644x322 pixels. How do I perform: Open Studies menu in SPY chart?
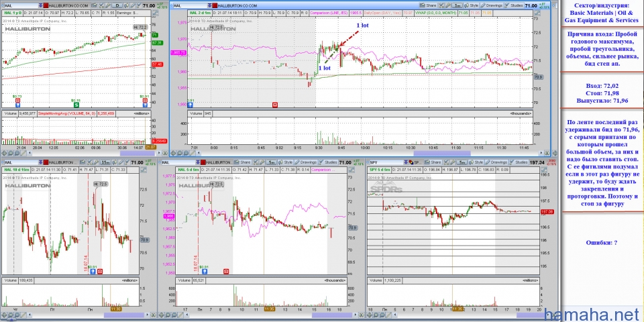[519, 162]
